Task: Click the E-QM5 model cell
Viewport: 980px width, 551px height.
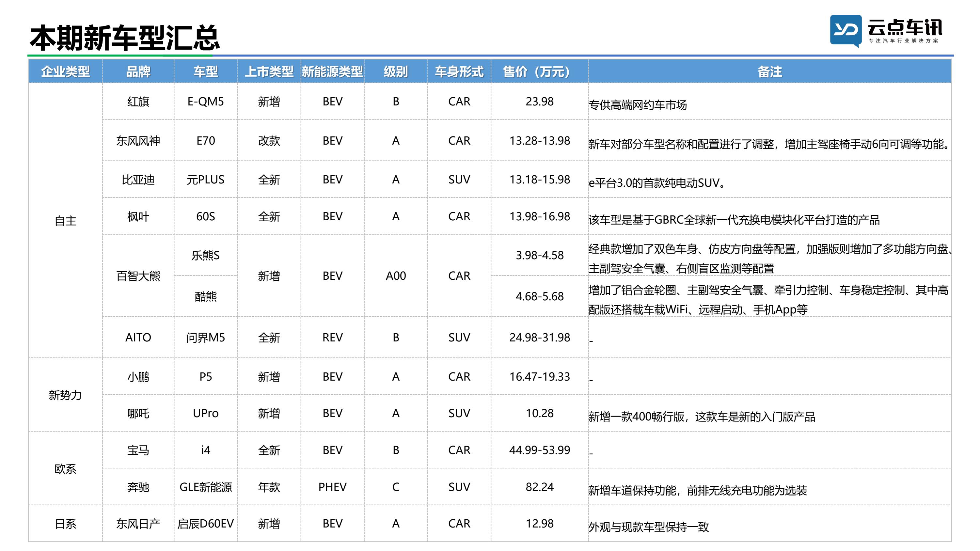Action: coord(205,102)
